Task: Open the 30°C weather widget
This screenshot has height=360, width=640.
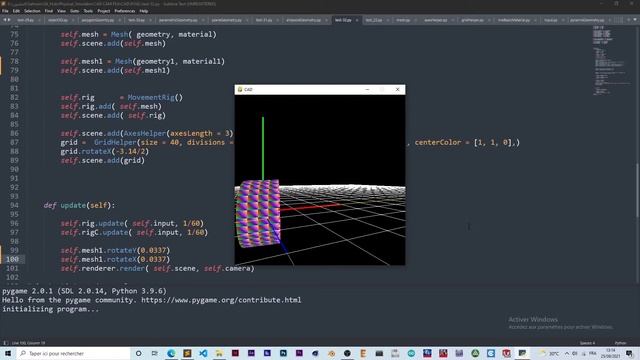Action: (x=549, y=353)
